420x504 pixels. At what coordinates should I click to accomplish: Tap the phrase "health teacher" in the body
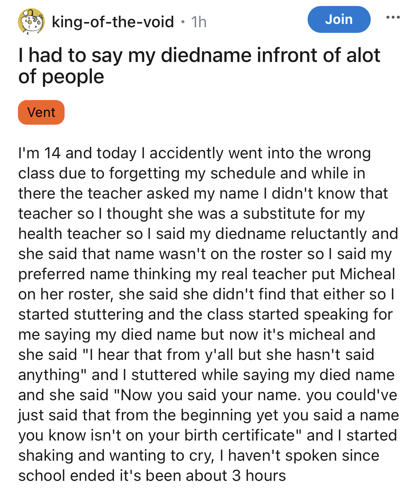coord(70,234)
